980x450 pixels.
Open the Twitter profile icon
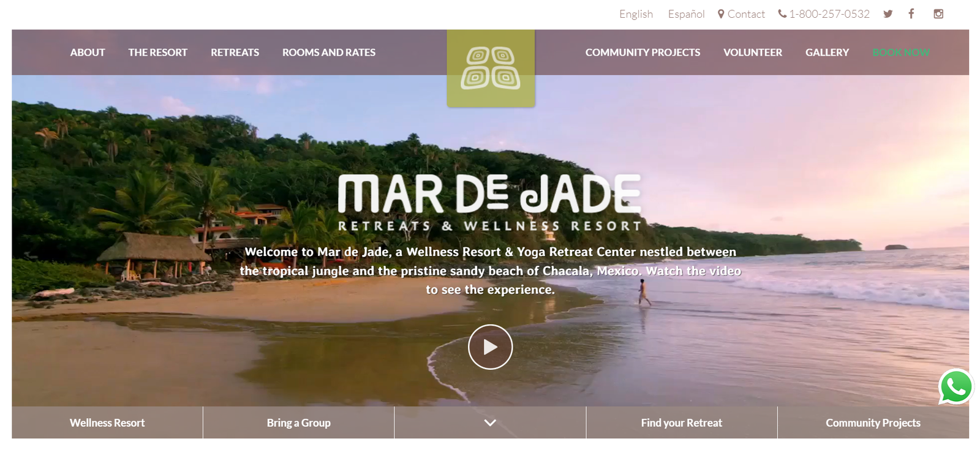click(x=888, y=14)
